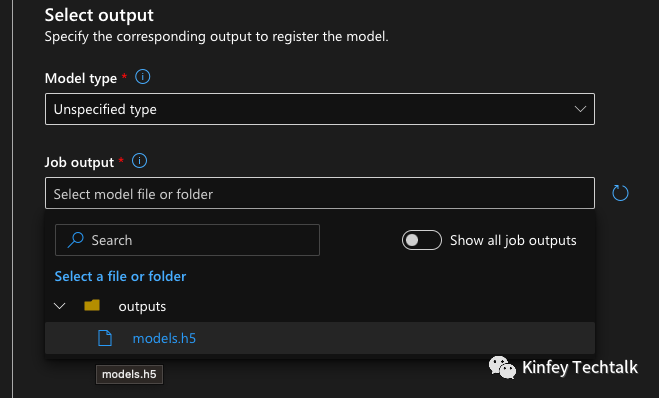Viewport: 659px width, 398px height.
Task: Click the Model type label
Action: tap(81, 78)
